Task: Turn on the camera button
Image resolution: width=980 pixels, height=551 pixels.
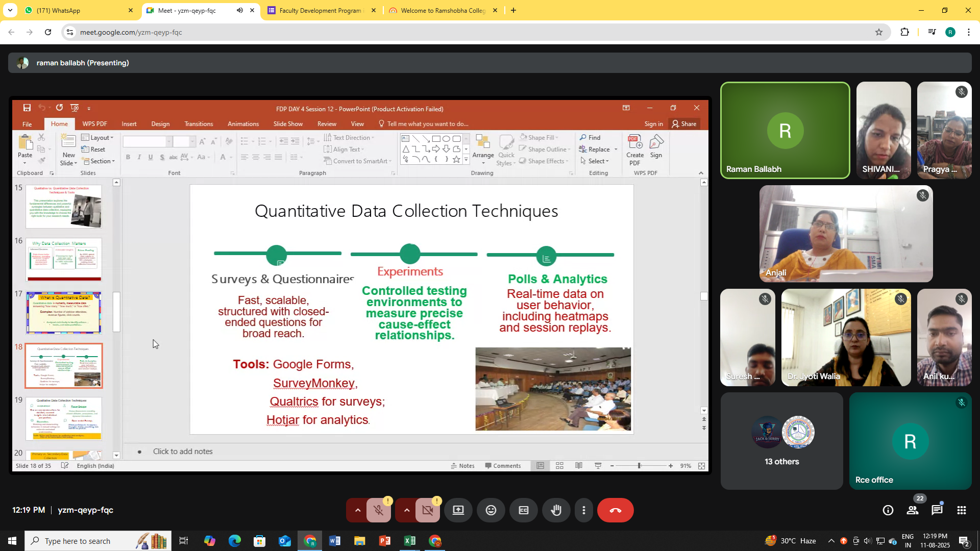Action: 427,510
